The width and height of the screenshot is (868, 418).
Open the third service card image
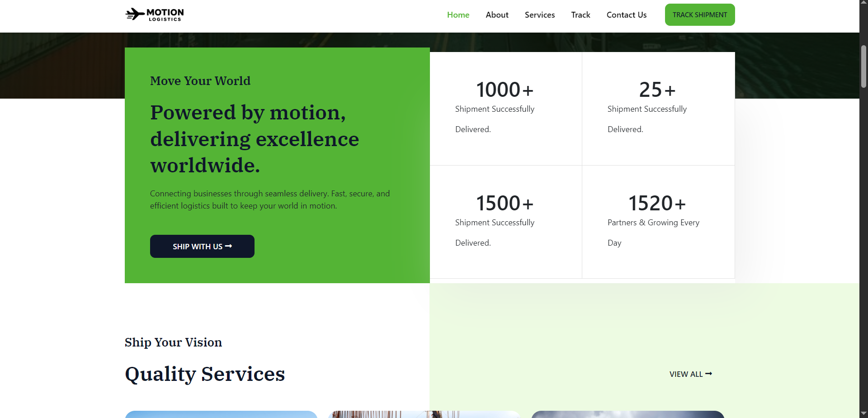point(627,414)
